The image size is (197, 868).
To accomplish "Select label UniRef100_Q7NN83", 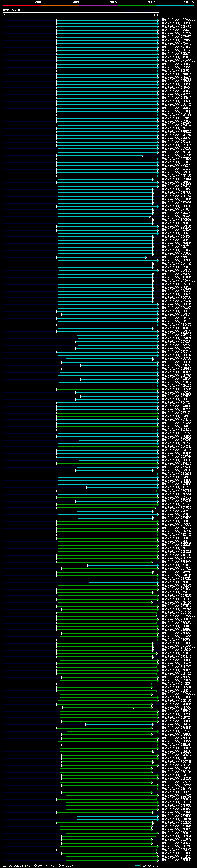I will coord(177,481).
